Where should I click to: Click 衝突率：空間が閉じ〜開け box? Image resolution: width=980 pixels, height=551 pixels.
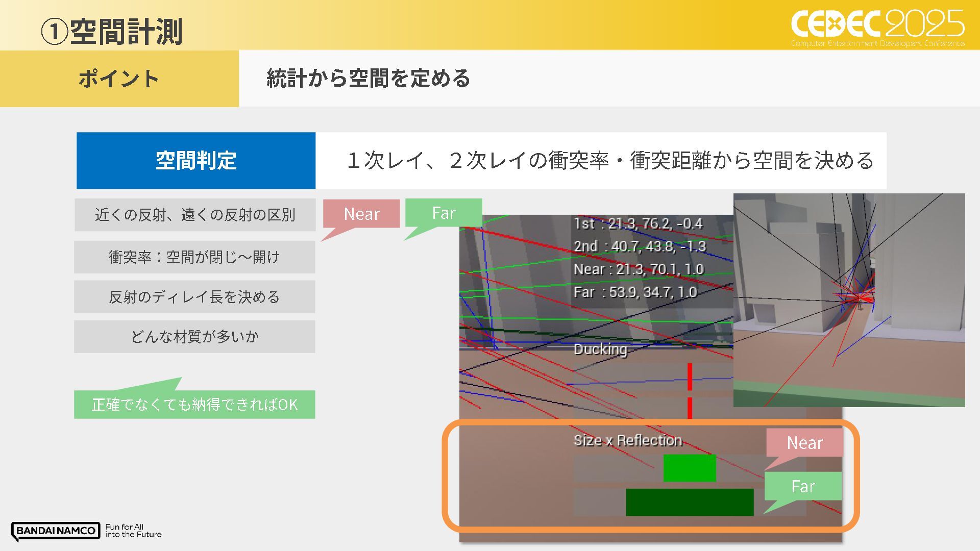click(x=194, y=257)
